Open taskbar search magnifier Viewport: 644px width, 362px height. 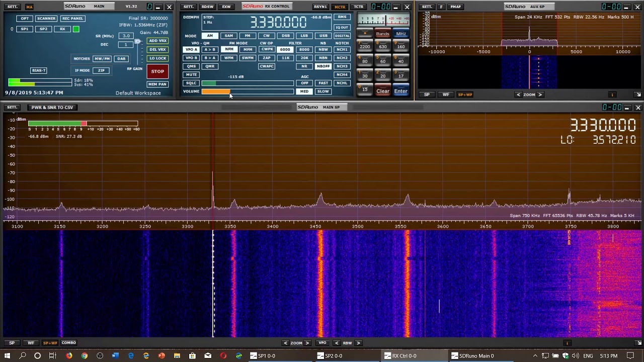(23, 355)
